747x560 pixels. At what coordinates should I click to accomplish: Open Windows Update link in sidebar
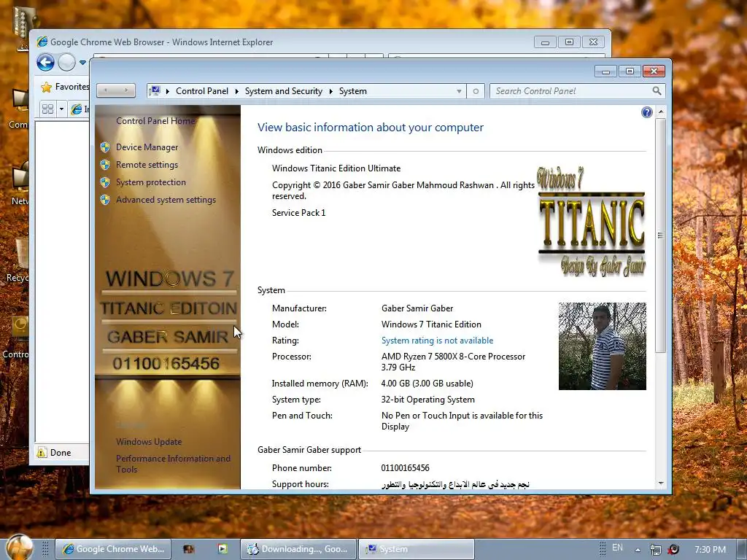pyautogui.click(x=149, y=442)
